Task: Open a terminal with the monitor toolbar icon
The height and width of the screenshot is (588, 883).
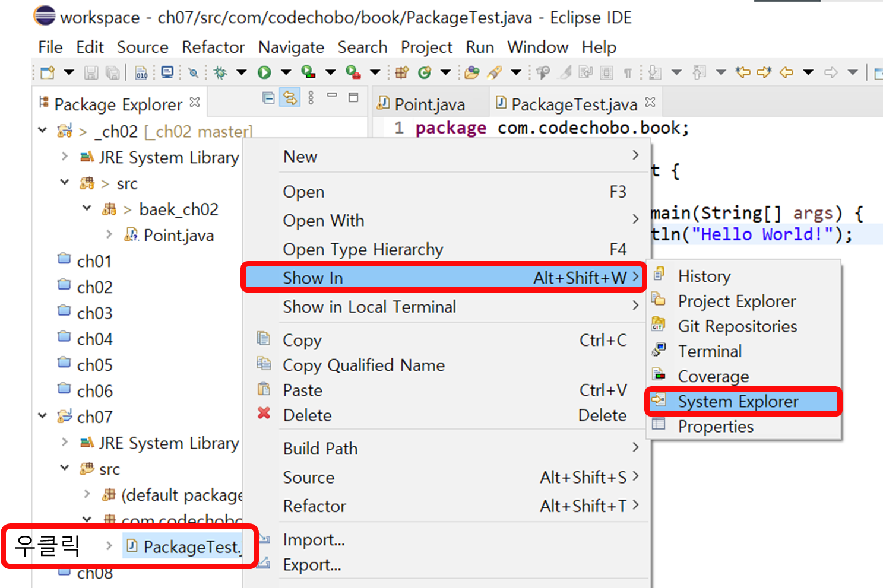Action: 167,72
